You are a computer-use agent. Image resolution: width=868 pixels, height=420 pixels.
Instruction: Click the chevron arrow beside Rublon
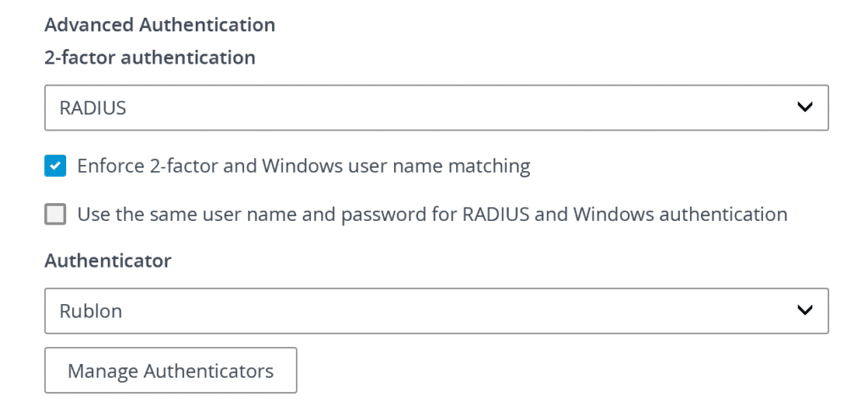coord(804,311)
